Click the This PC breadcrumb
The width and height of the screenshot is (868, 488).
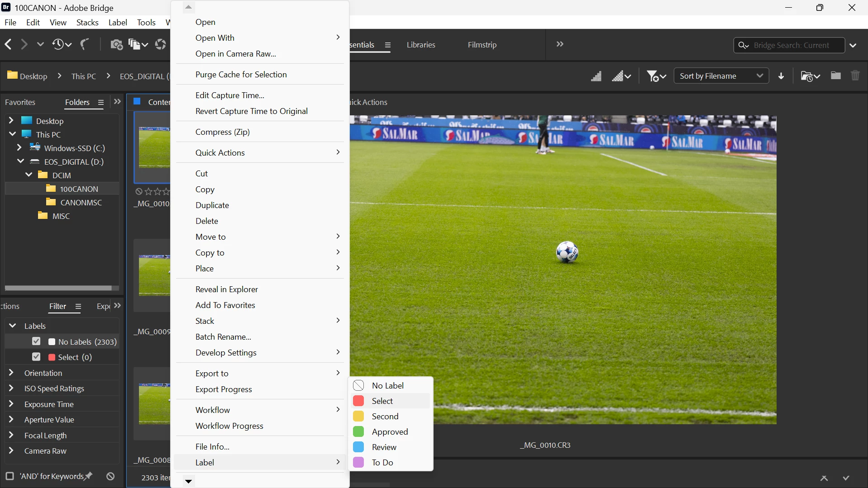(x=84, y=76)
